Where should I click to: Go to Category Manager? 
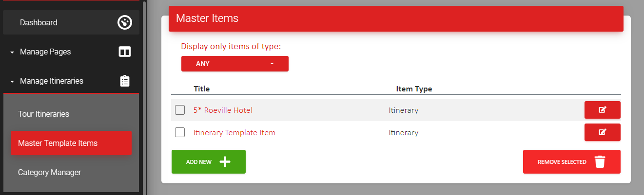(x=49, y=172)
